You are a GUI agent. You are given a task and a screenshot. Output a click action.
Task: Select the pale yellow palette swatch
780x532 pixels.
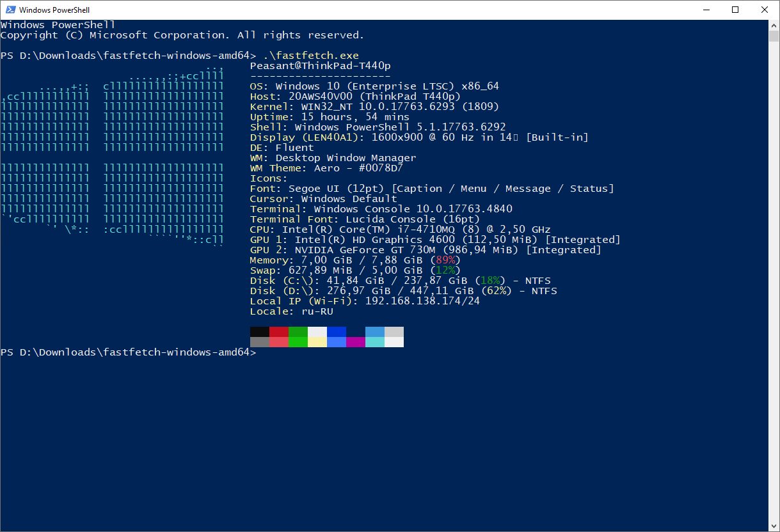317,342
